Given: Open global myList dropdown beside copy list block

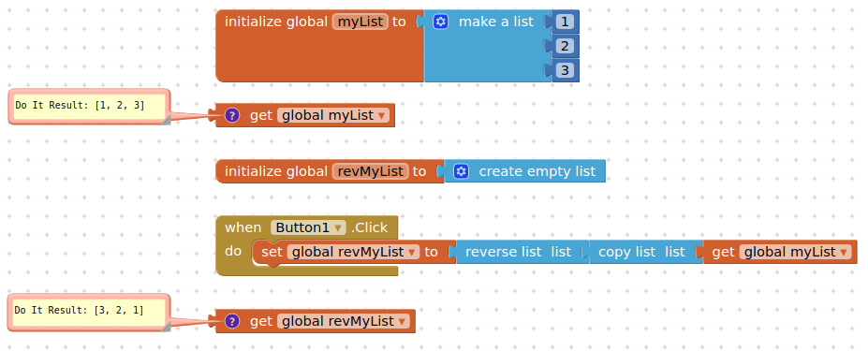Looking at the screenshot, I should 795,252.
